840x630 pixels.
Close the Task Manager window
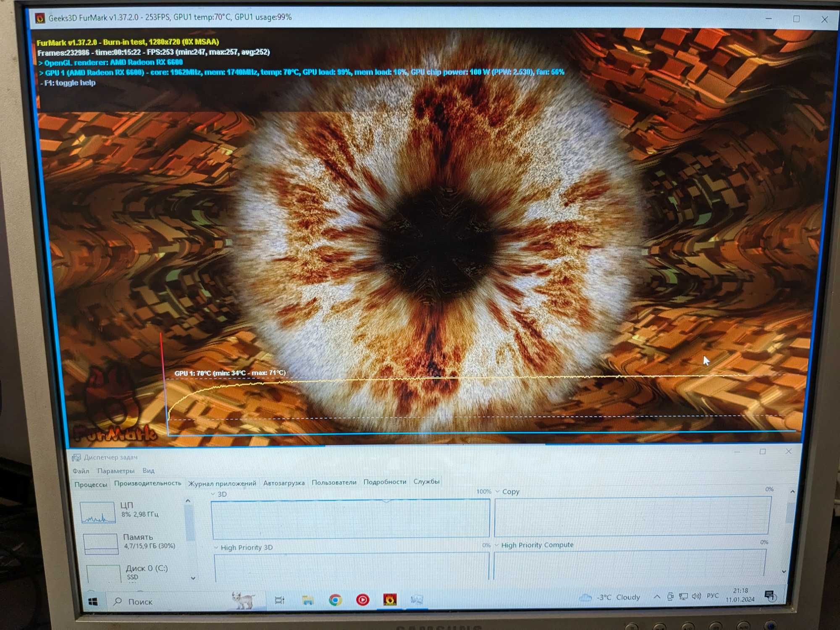tap(788, 451)
